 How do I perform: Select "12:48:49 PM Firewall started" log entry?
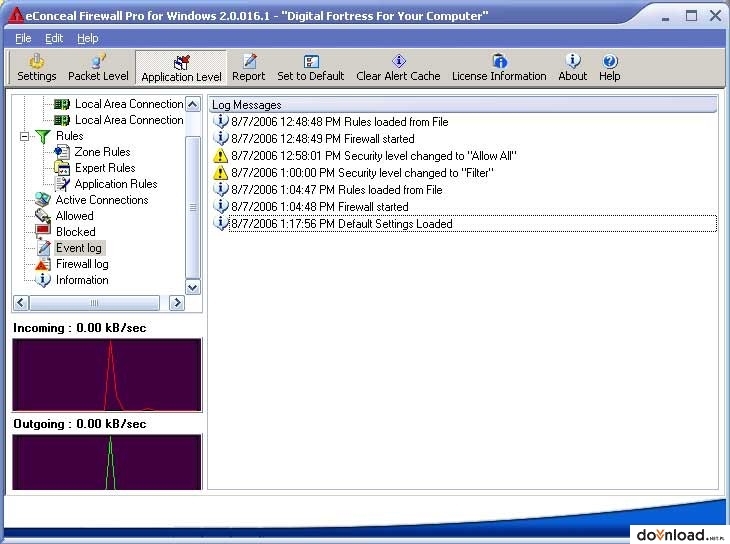point(323,139)
